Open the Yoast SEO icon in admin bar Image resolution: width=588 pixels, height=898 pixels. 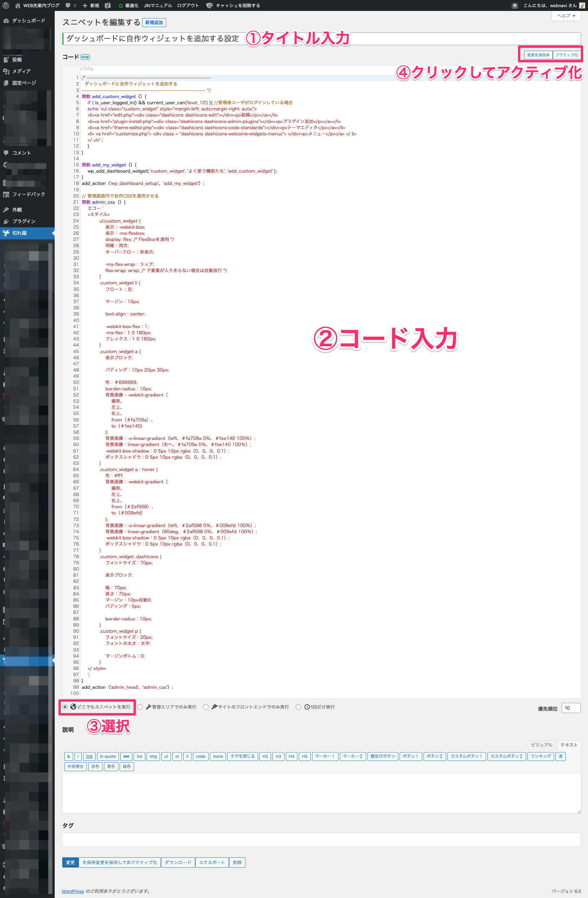tap(108, 6)
